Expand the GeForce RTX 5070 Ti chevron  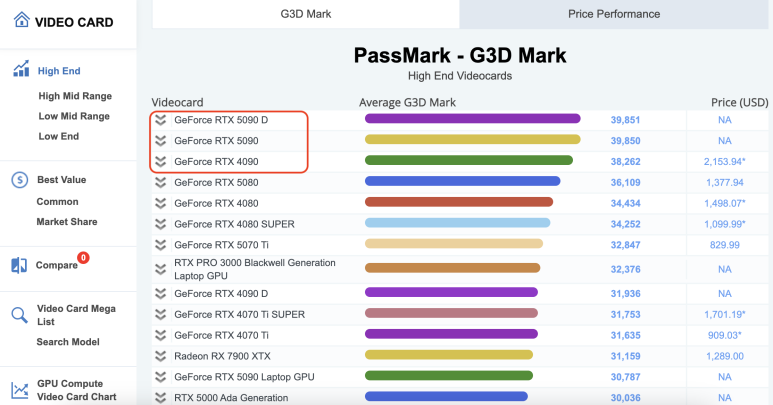click(160, 245)
